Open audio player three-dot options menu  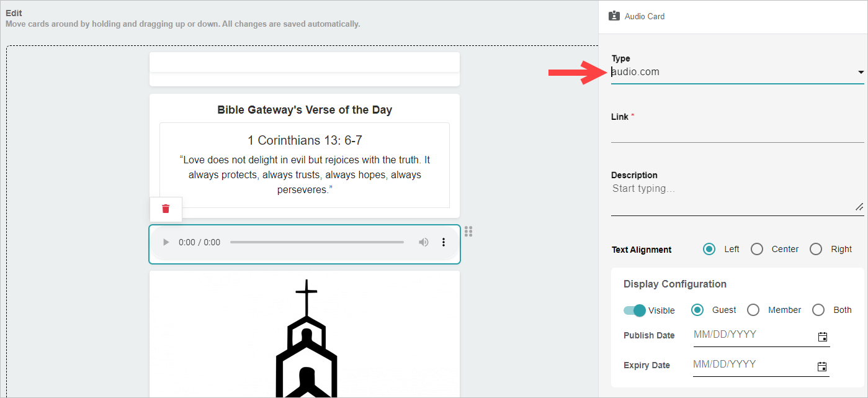[x=444, y=242]
